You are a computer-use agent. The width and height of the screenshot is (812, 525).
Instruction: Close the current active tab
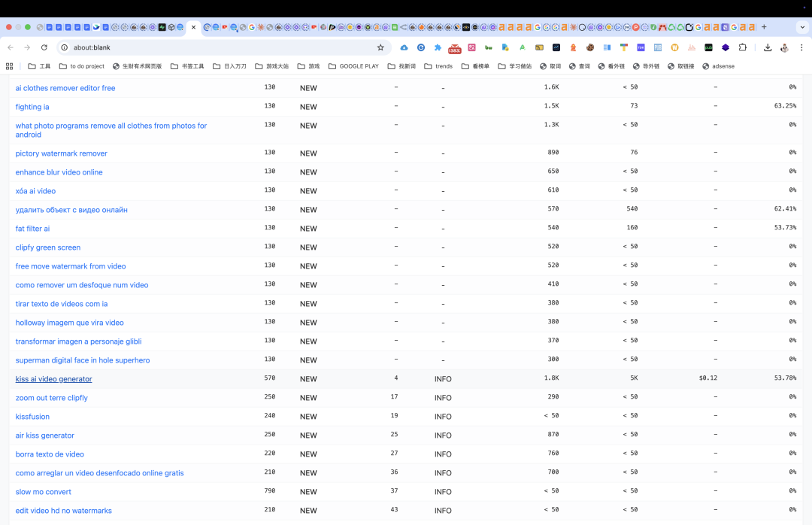point(194,27)
